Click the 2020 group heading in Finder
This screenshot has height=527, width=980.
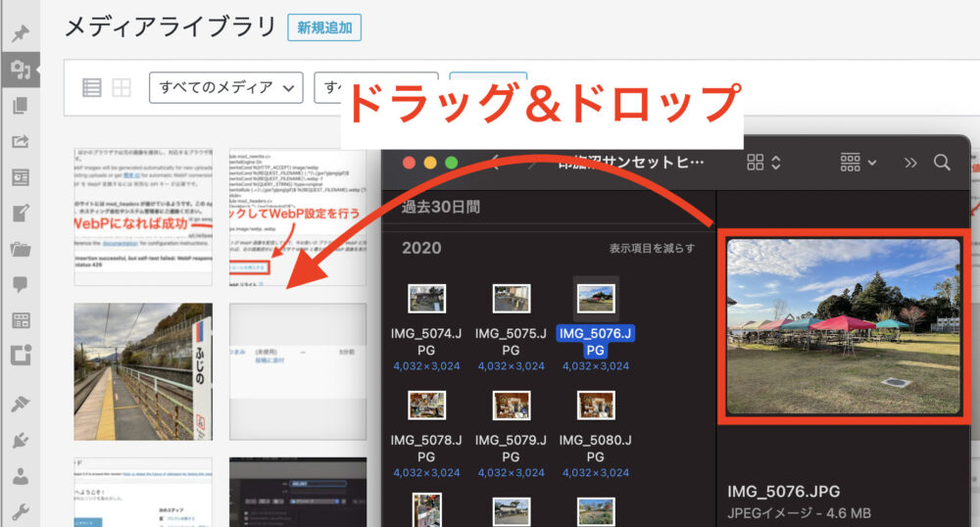coord(421,249)
